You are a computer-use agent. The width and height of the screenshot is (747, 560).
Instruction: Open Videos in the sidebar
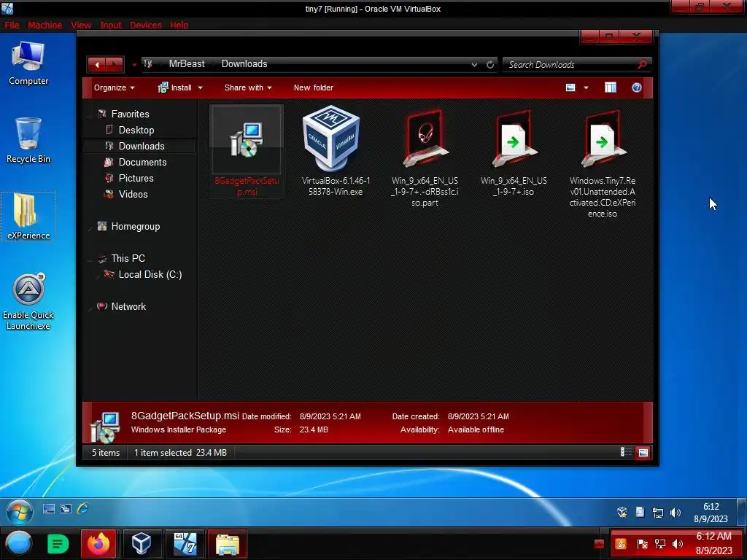133,194
